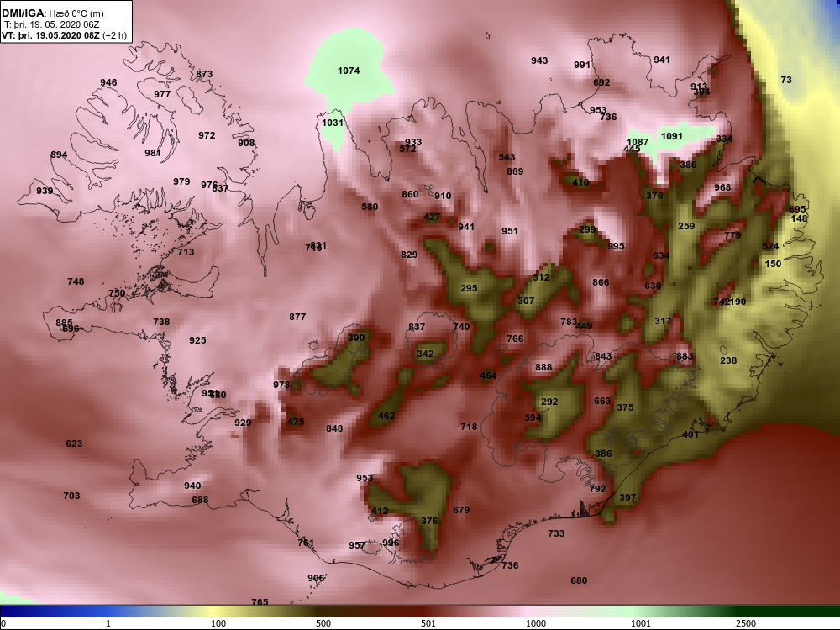Click the map value 342

tap(425, 354)
